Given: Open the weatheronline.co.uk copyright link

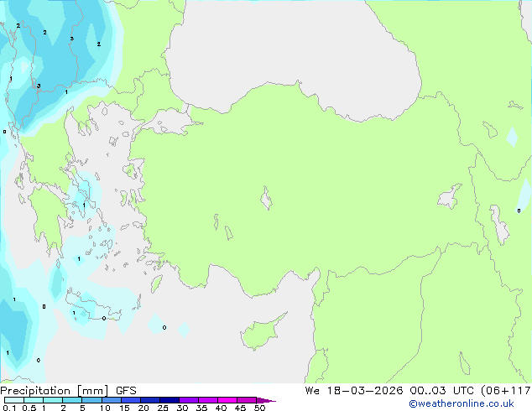Looking at the screenshot, I should [462, 403].
